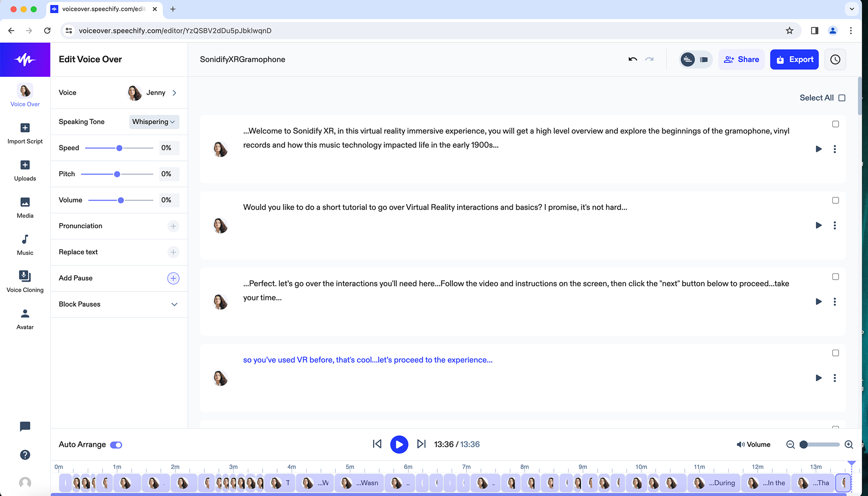Open the Avatar sidebar section

pos(25,319)
